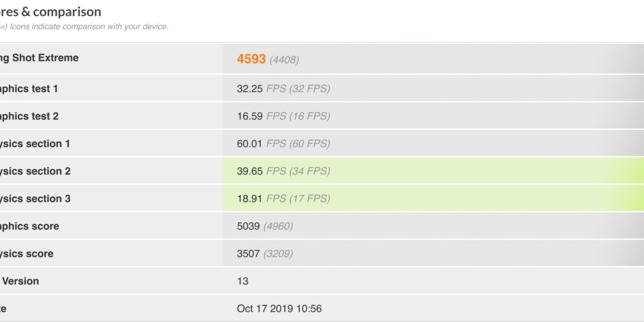This screenshot has height=322, width=644.
Task: Select the Version row label
Action: (21, 282)
